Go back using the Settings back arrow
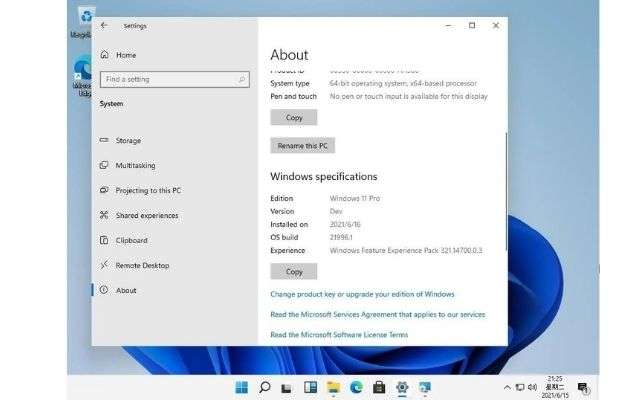640x400 pixels. (104, 25)
